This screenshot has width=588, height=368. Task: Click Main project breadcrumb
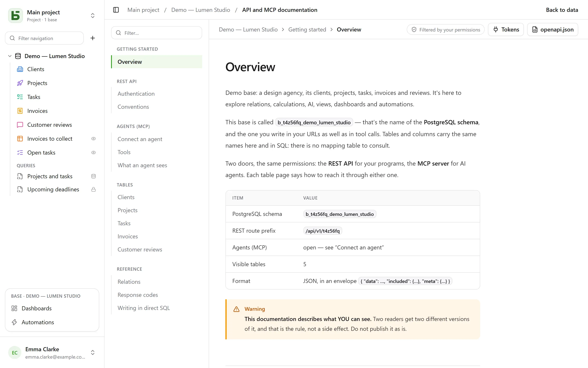pos(143,10)
